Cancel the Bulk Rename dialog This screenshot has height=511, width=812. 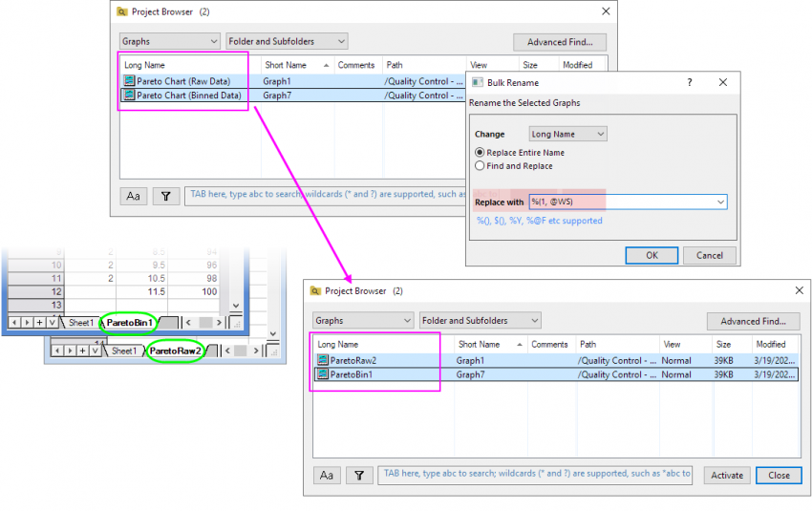pos(710,255)
